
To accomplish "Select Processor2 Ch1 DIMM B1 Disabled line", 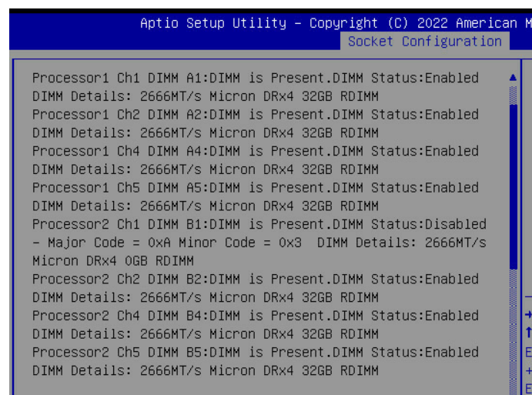I will [x=259, y=224].
